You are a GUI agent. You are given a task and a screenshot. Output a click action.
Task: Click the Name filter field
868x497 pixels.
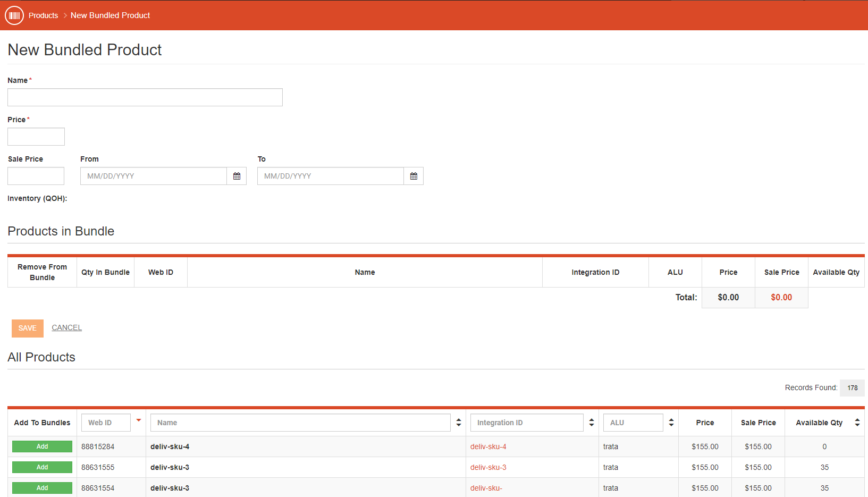300,423
